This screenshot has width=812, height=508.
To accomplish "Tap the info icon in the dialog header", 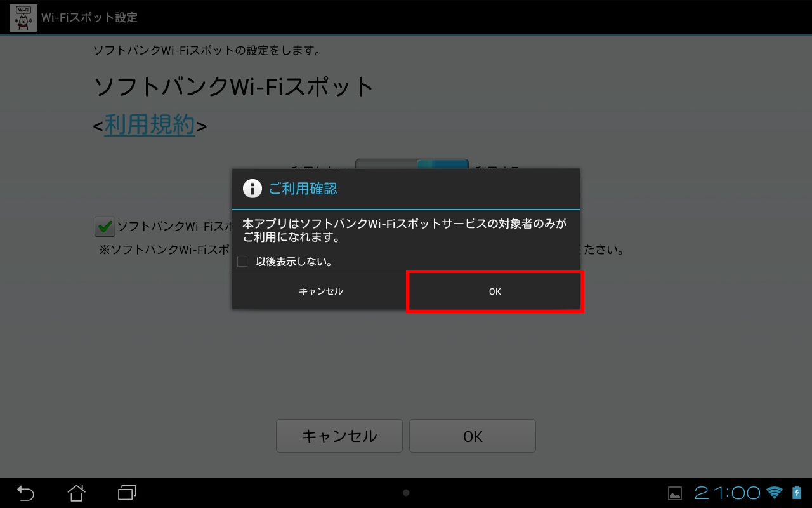I will tap(252, 189).
